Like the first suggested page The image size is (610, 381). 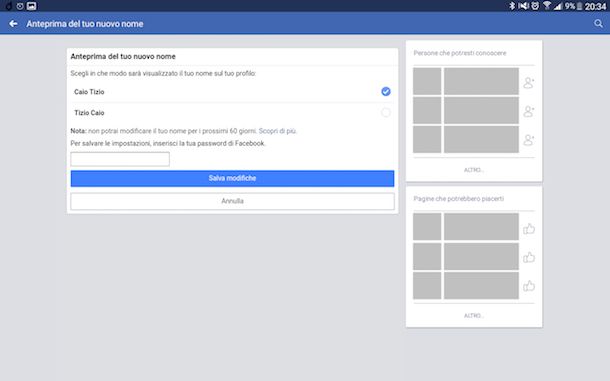(x=529, y=228)
